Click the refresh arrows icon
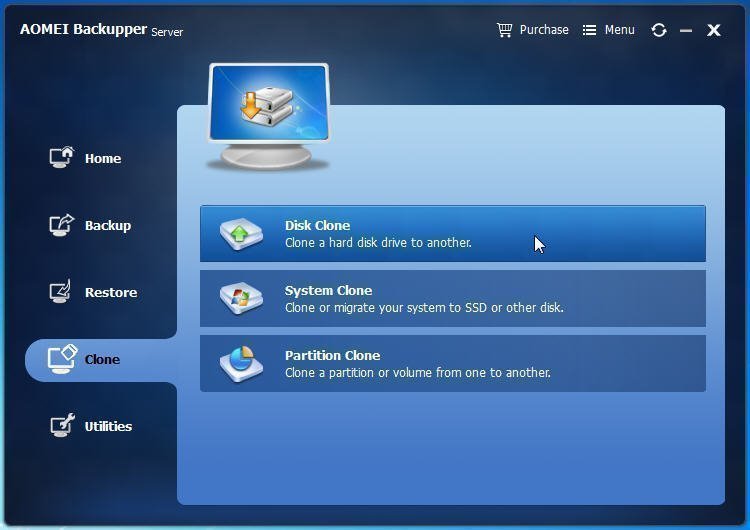 (x=659, y=30)
